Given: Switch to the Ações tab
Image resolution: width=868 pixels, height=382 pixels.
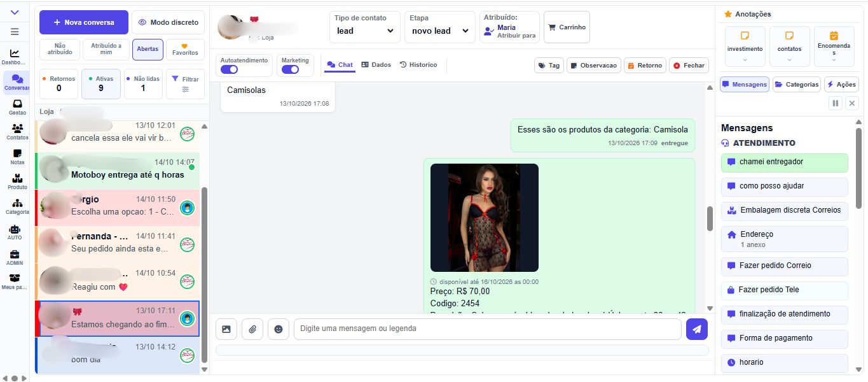Looking at the screenshot, I should coord(841,84).
